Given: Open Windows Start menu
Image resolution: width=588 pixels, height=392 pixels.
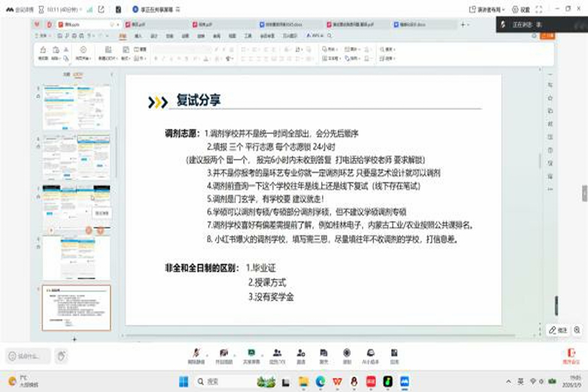Looking at the screenshot, I should pyautogui.click(x=182, y=382).
